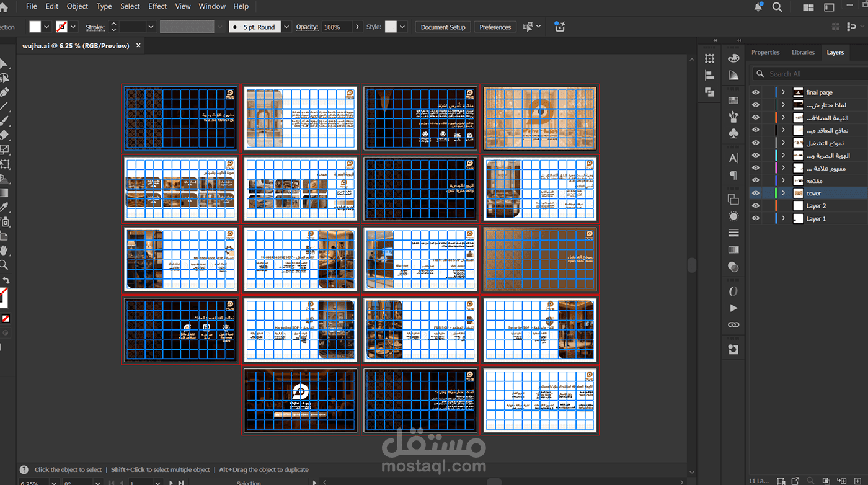868x485 pixels.
Task: Click the Document Setup button
Action: pyautogui.click(x=443, y=27)
